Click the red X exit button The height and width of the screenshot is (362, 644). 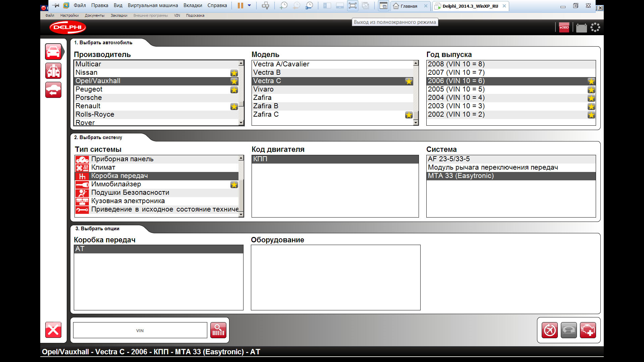[53, 330]
